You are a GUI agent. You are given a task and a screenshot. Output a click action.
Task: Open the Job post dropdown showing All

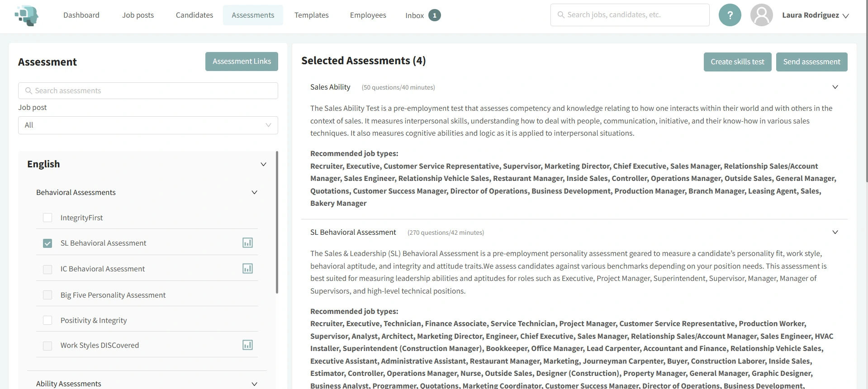(148, 125)
